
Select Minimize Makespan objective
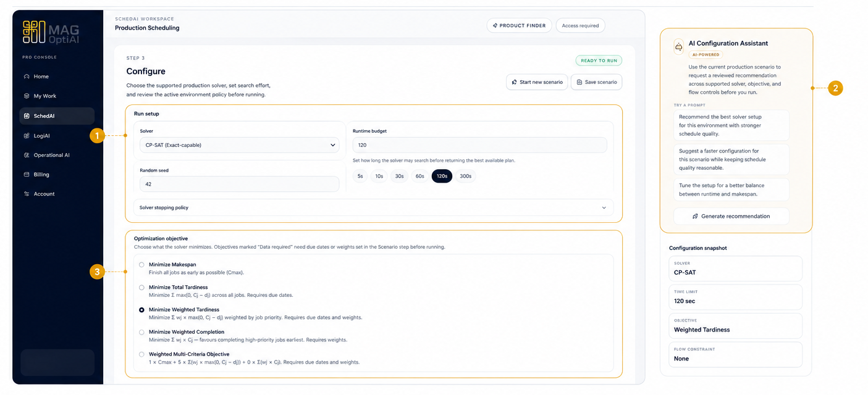[x=142, y=265]
